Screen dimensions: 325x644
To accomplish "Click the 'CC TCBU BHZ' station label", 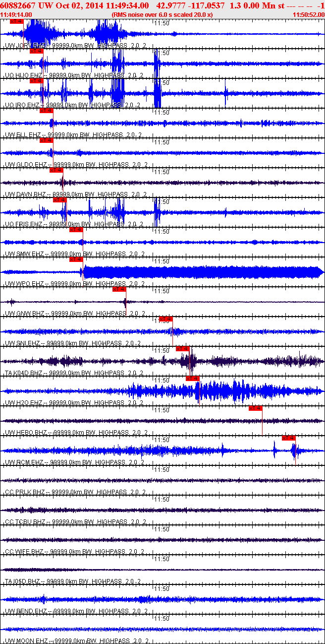I will click(x=24, y=521).
